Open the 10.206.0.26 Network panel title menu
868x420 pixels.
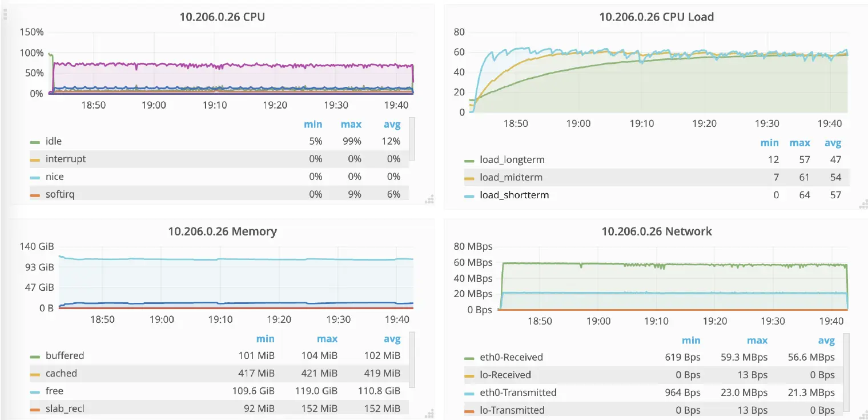point(656,231)
